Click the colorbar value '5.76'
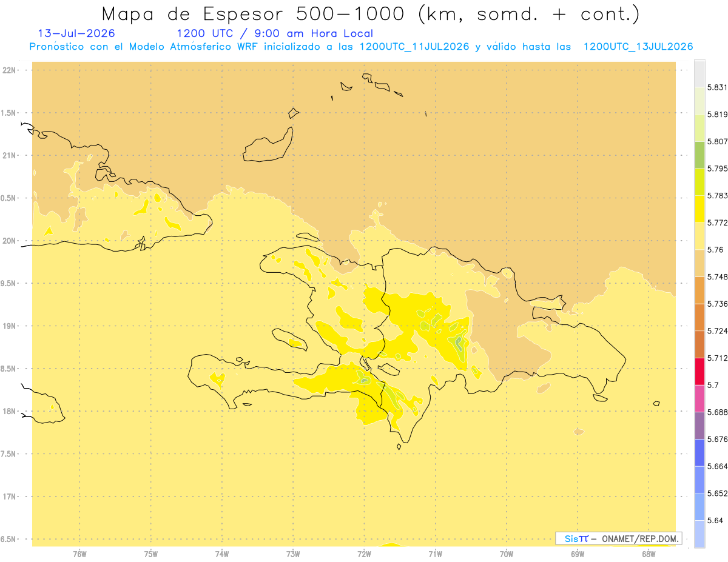 (x=716, y=250)
